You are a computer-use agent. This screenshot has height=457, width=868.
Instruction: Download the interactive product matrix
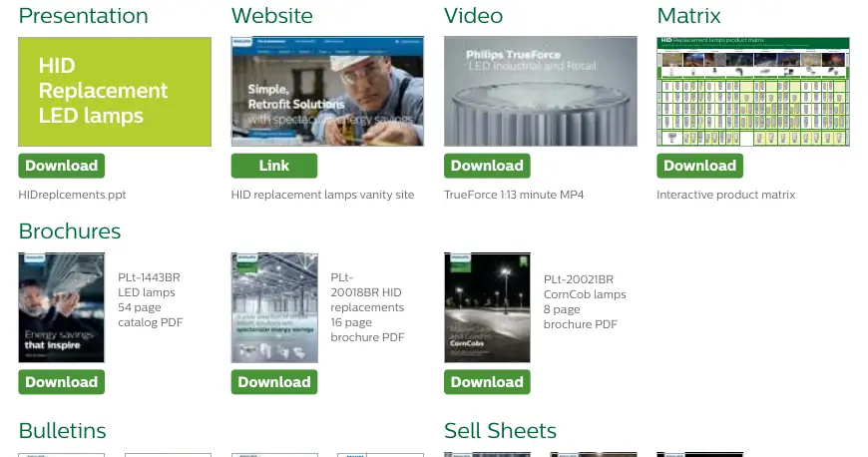[699, 166]
